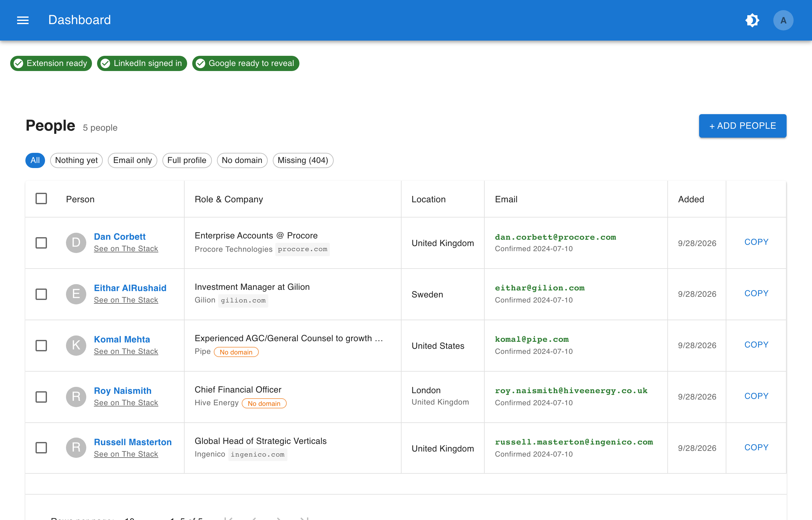Screen dimensions: 812x520
Task: Open the user avatar "A" menu
Action: (783, 20)
